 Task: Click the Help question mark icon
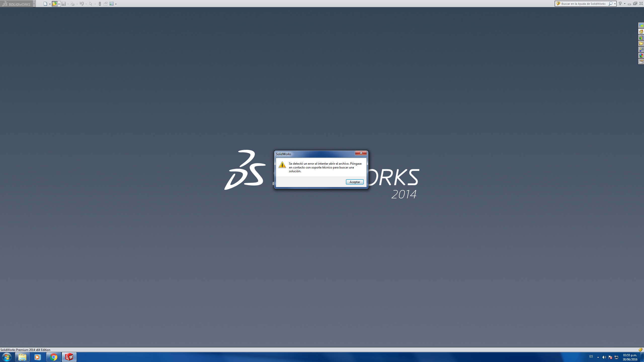(x=620, y=4)
